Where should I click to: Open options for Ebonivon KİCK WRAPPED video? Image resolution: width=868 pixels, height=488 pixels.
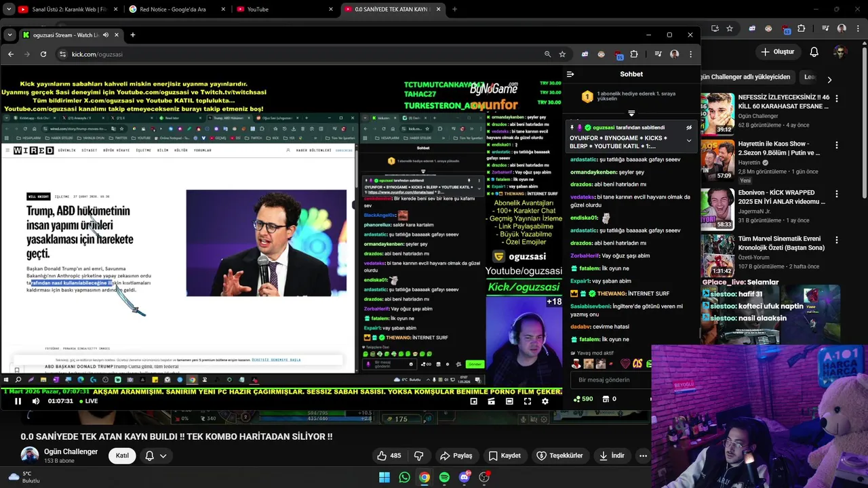pos(836,194)
